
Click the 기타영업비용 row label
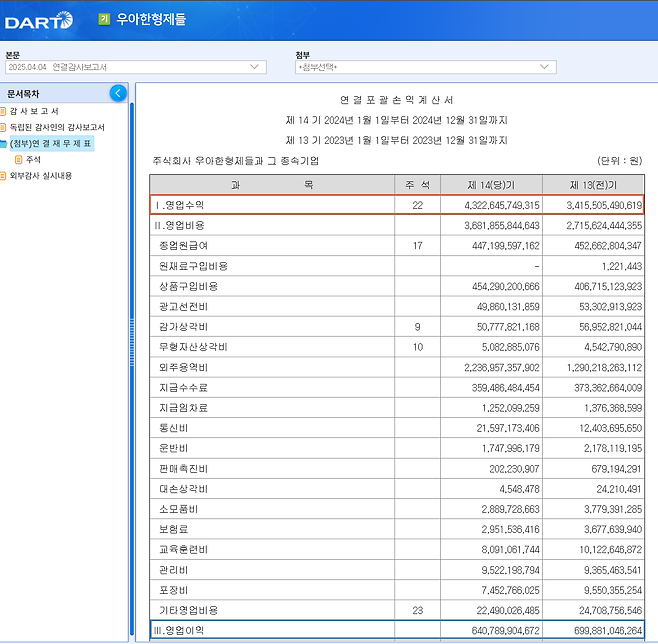[x=188, y=610]
